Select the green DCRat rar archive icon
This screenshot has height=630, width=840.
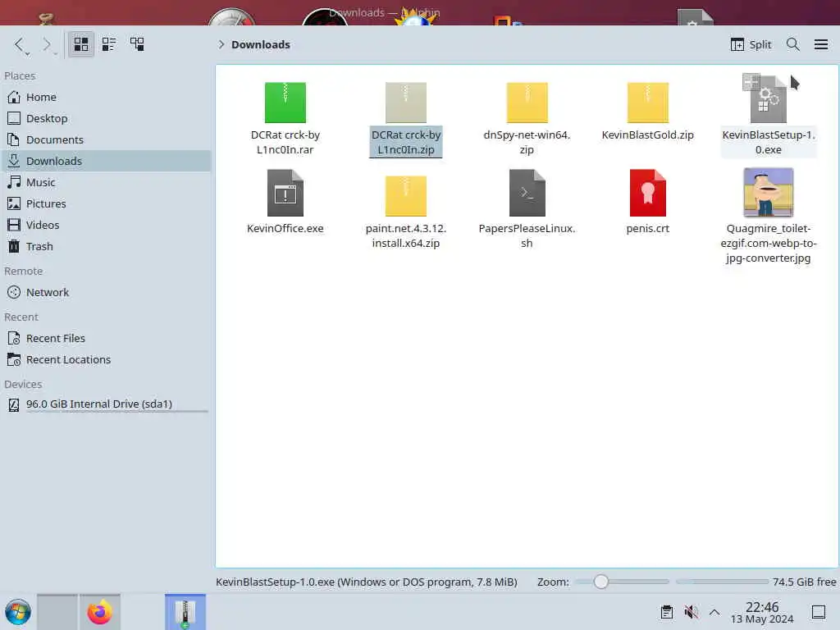tap(285, 103)
